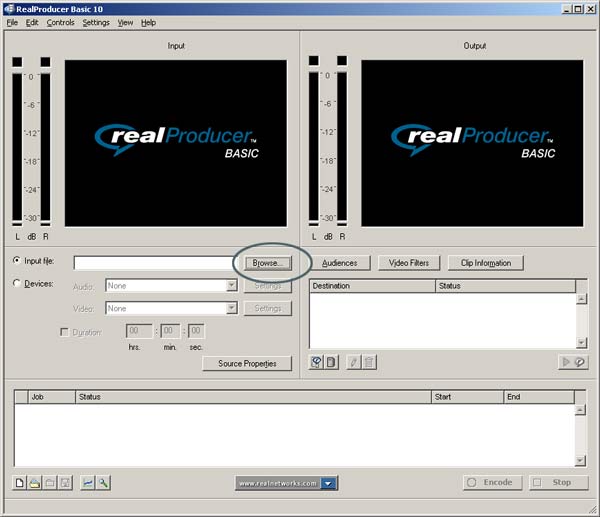Click the Job column header
The image size is (600, 517).
[x=52, y=397]
